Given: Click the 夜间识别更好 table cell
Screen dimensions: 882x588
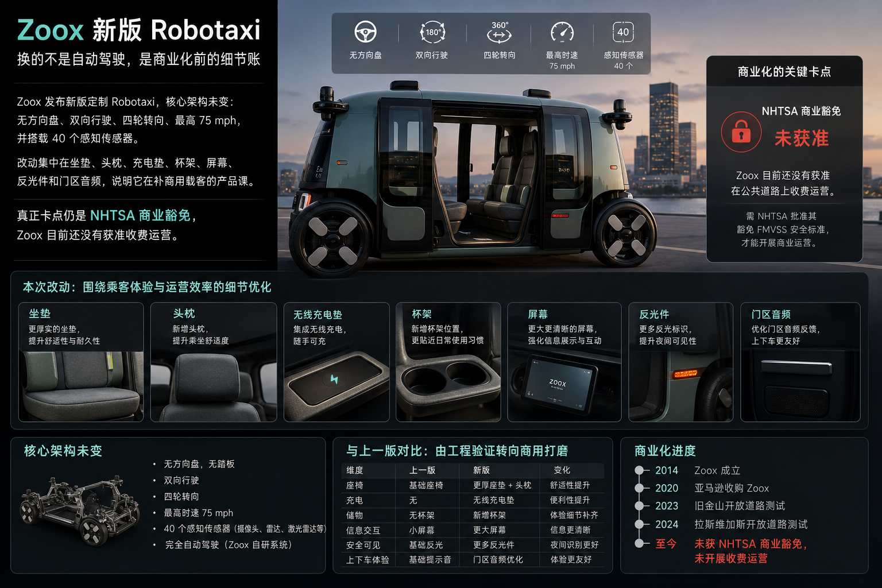Looking at the screenshot, I should tap(574, 545).
